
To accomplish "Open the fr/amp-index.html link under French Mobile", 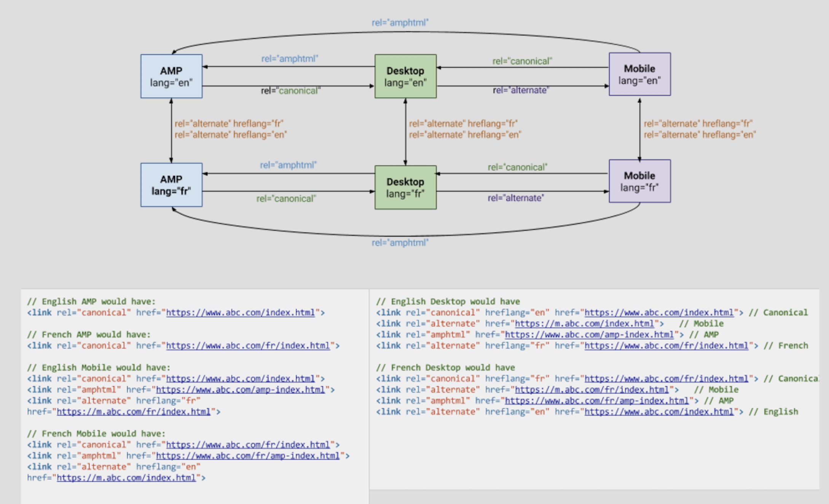I will click(x=248, y=456).
